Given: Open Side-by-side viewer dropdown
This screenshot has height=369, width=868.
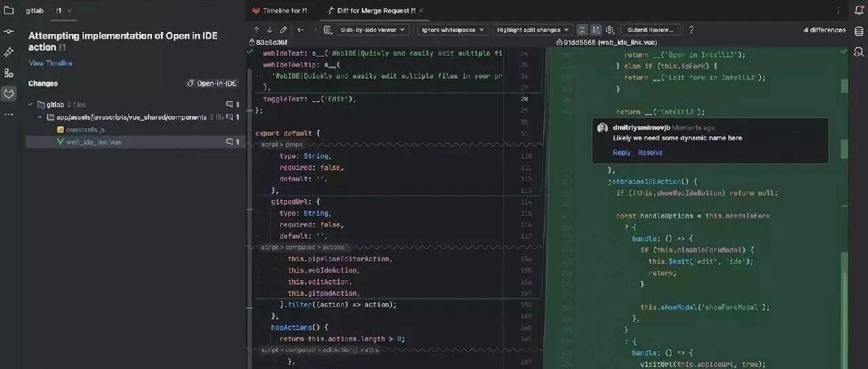Looking at the screenshot, I should pos(374,30).
